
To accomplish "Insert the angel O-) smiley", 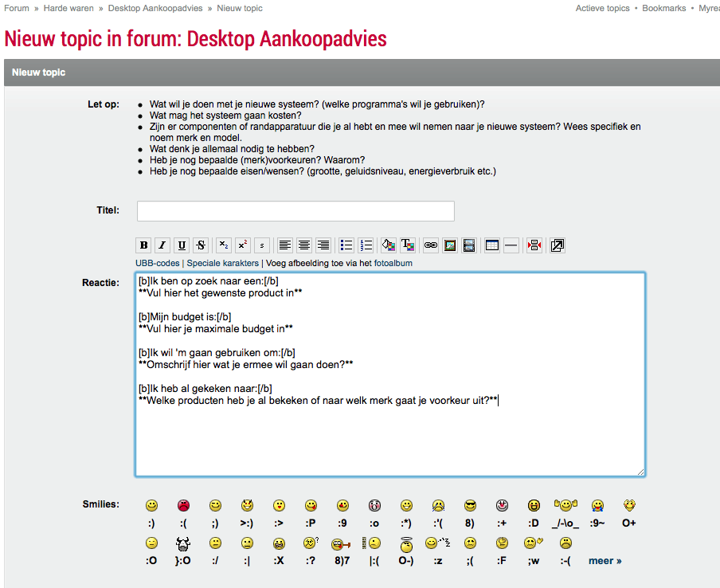I will [x=406, y=544].
